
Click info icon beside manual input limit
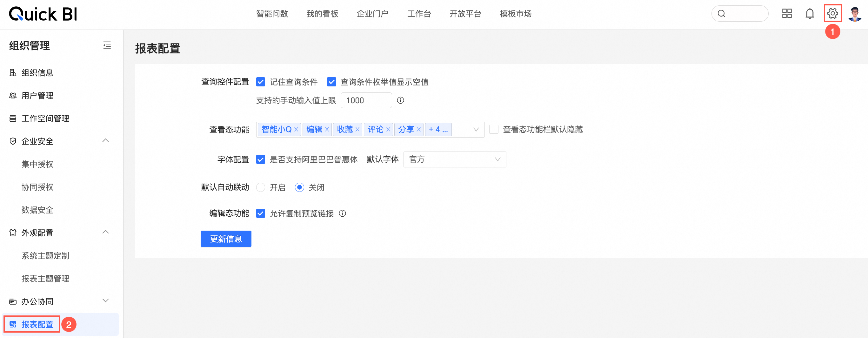(400, 100)
